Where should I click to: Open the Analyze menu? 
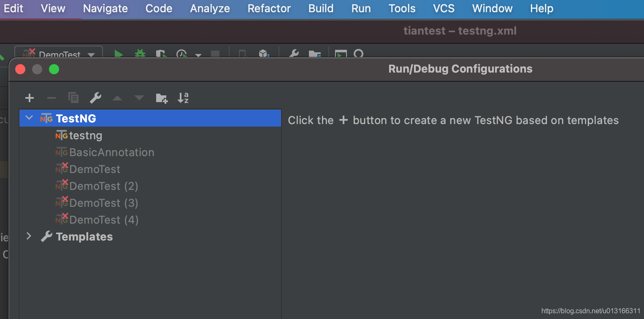coord(210,8)
